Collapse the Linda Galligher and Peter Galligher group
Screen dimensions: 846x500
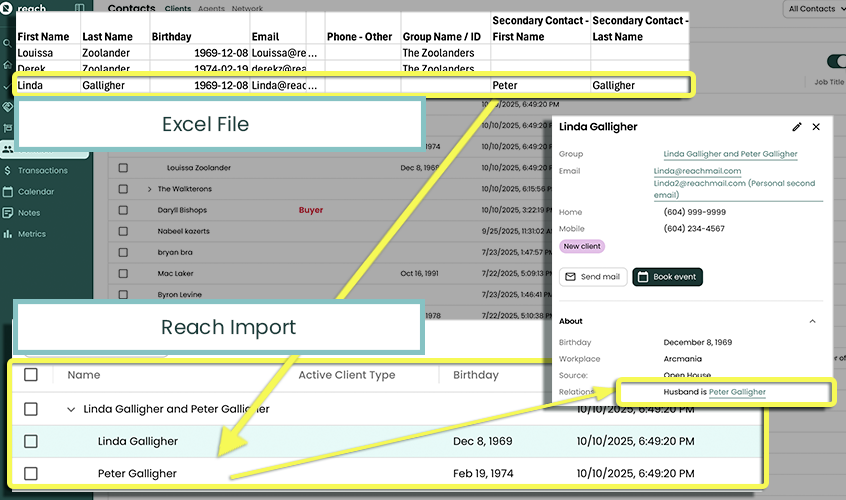click(71, 409)
